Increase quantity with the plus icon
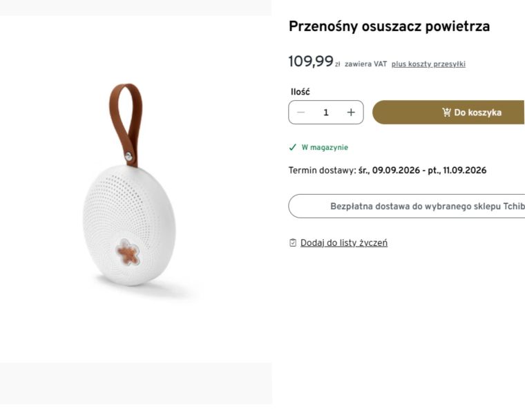Image resolution: width=525 pixels, height=420 pixels. click(351, 113)
